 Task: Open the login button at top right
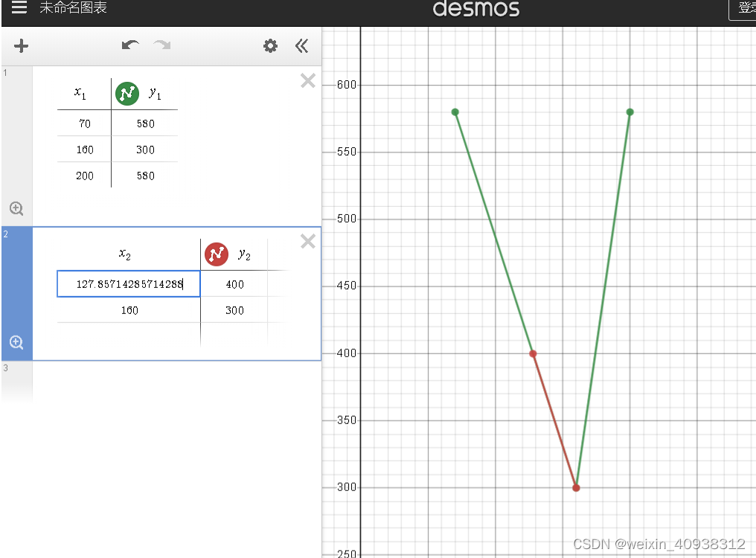(x=743, y=9)
